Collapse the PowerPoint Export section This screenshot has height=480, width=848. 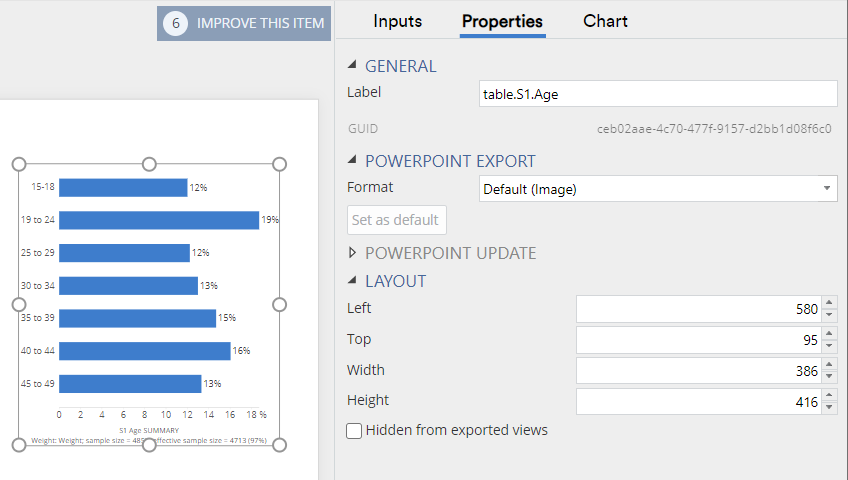[x=352, y=161]
